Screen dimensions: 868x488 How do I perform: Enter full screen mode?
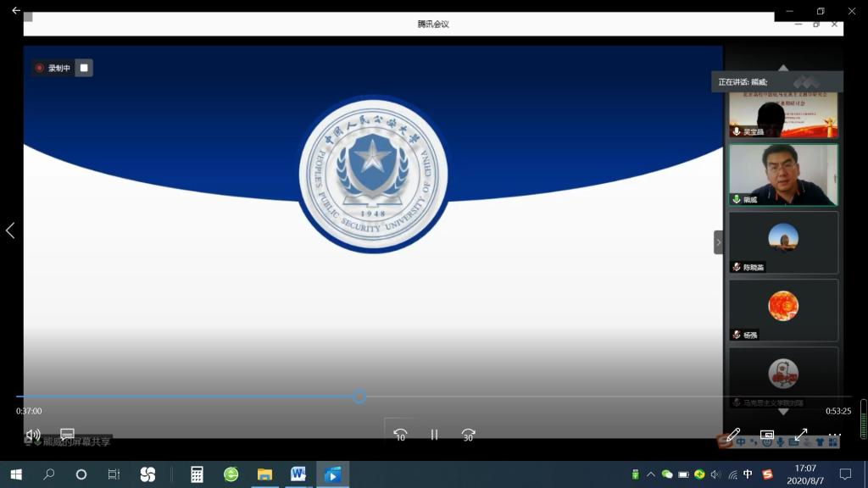coord(801,435)
